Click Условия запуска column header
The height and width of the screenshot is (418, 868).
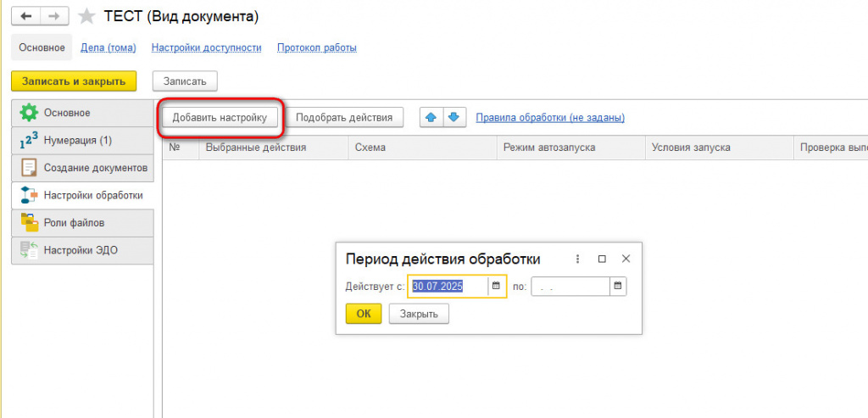(719, 148)
